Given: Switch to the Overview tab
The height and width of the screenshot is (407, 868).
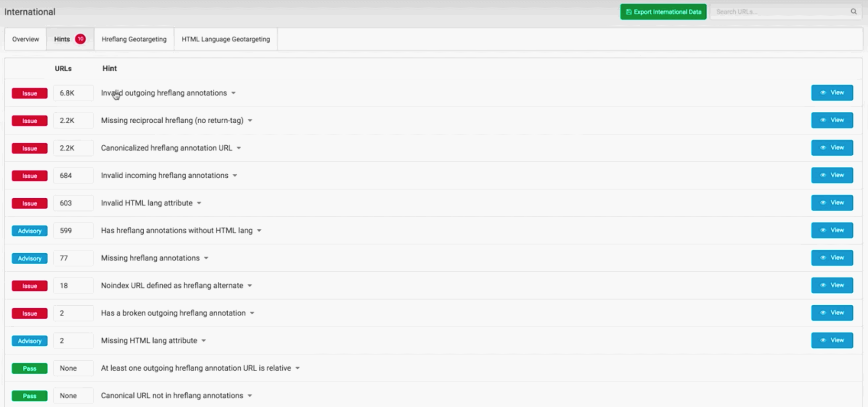Looking at the screenshot, I should click(x=26, y=39).
